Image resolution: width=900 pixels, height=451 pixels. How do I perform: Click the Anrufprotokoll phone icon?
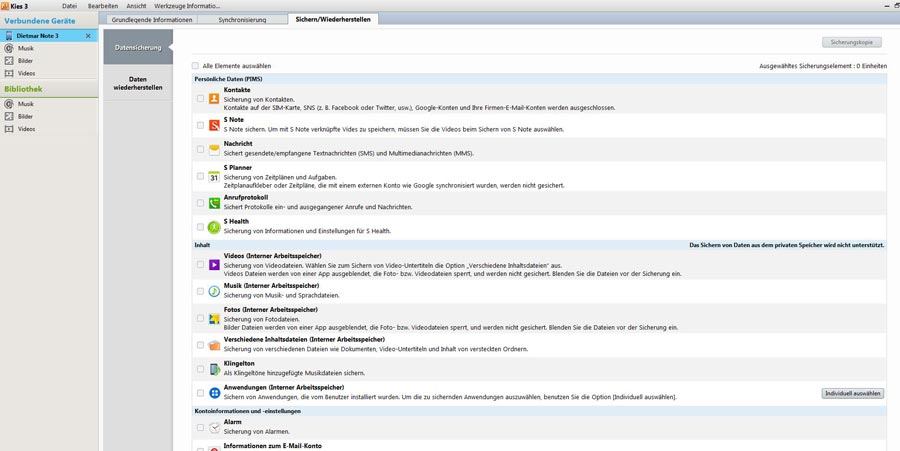click(214, 203)
